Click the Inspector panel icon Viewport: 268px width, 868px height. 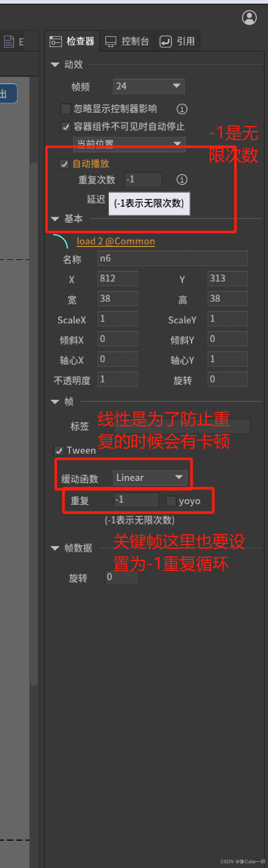point(56,42)
